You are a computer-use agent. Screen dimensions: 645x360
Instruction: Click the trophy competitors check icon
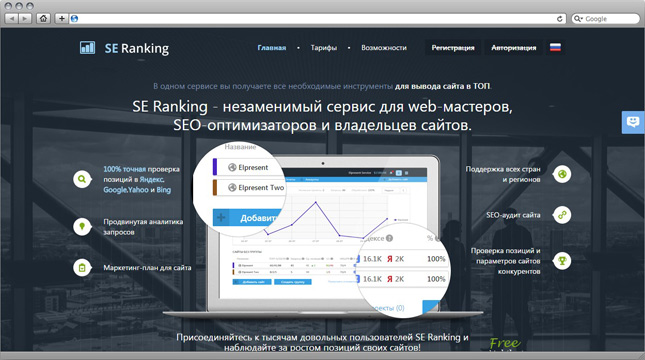click(x=562, y=261)
